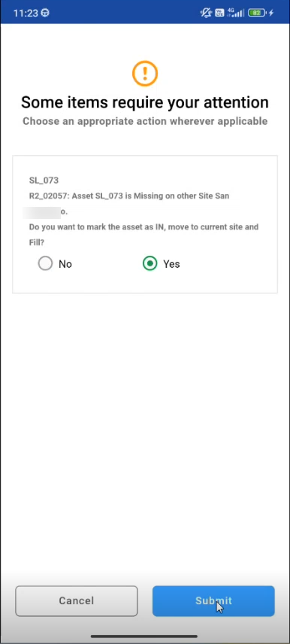290x644 pixels.
Task: Tap the muted notification bell status icon
Action: (x=206, y=13)
